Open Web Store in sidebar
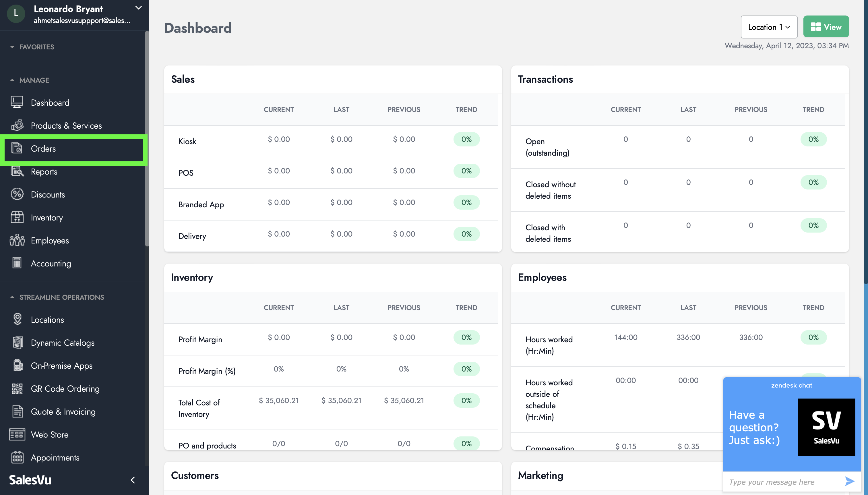The height and width of the screenshot is (495, 868). coord(49,434)
